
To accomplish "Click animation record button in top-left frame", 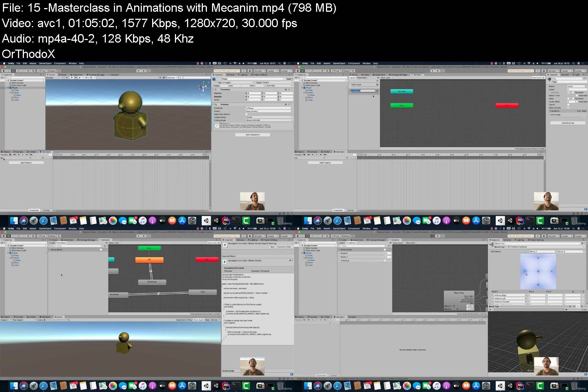I will coord(10,155).
